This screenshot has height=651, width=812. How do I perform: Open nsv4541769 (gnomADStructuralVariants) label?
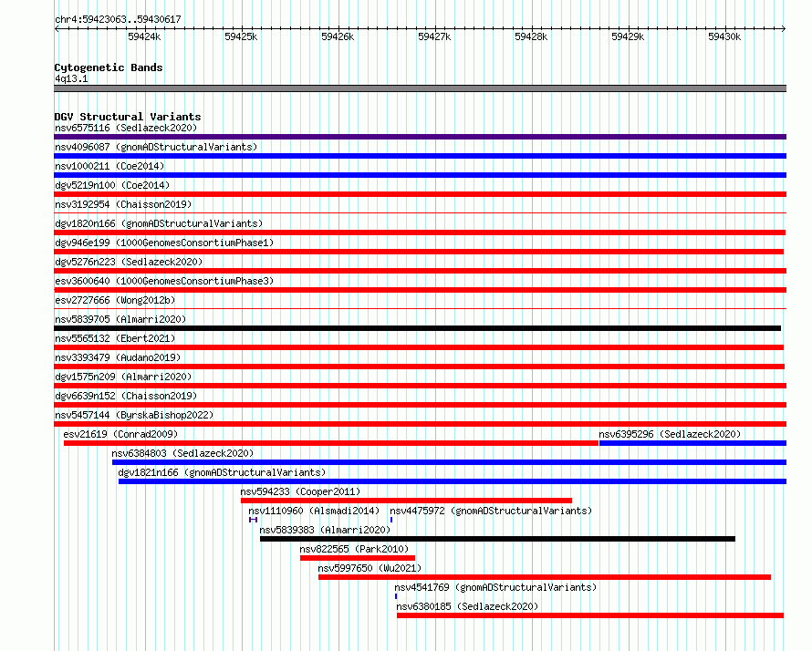coord(495,587)
